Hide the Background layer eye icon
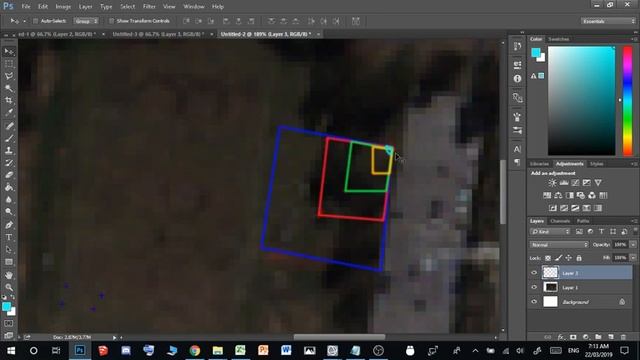This screenshot has width=640, height=360. 534,302
